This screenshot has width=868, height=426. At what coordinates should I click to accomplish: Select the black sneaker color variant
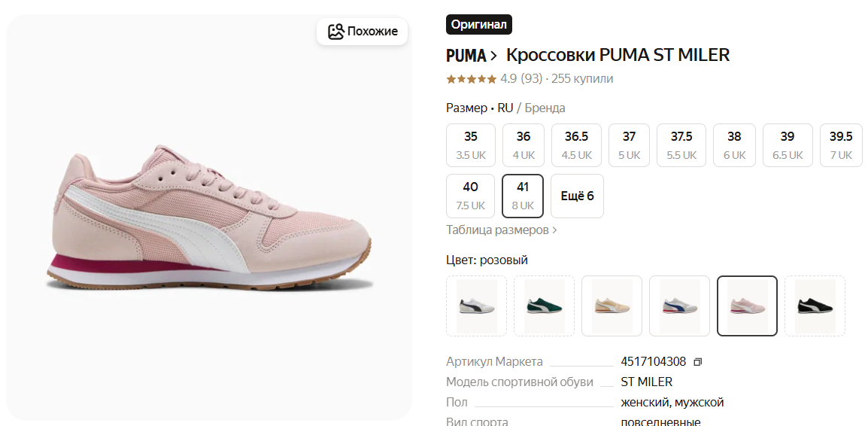click(x=815, y=306)
